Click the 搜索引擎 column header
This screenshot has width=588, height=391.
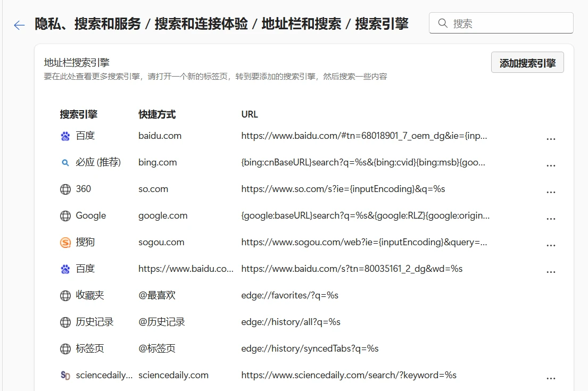(78, 114)
